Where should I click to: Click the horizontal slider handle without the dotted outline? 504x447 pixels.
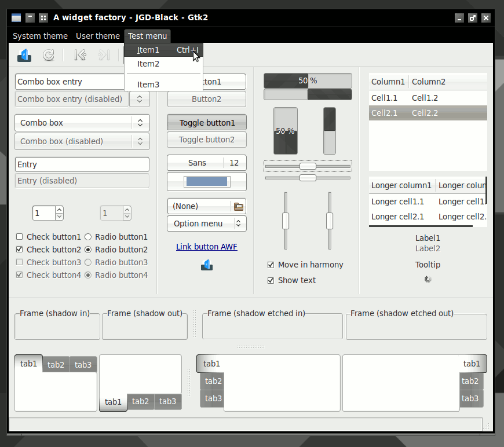click(308, 178)
